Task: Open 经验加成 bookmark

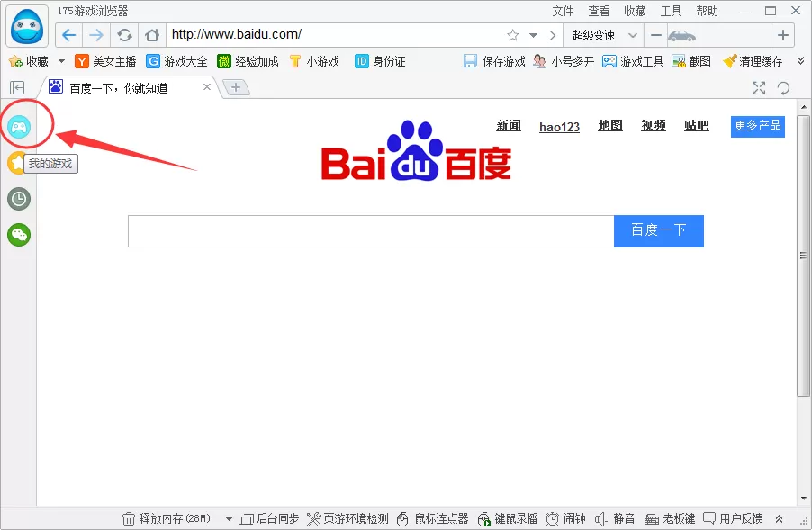Action: coord(248,61)
